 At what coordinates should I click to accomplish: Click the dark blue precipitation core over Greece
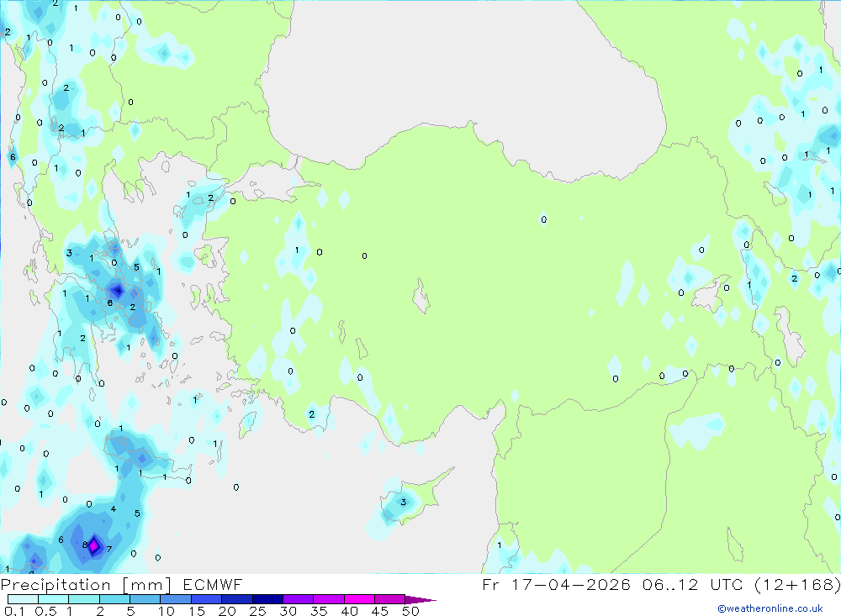pyautogui.click(x=118, y=291)
